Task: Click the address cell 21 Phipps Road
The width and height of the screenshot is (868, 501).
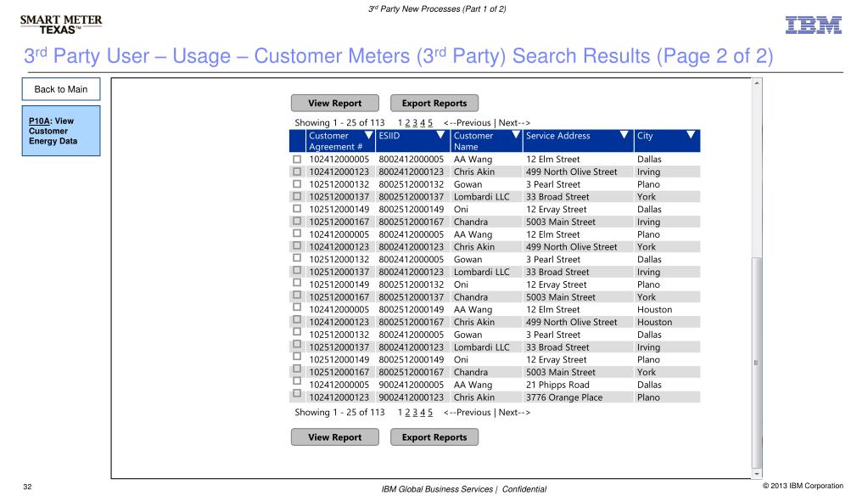Action: click(x=557, y=385)
